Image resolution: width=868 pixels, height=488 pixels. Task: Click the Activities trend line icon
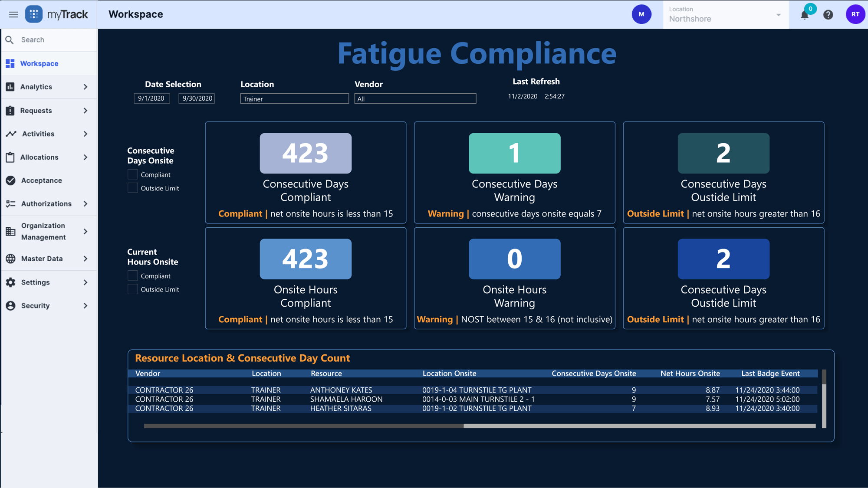click(11, 134)
